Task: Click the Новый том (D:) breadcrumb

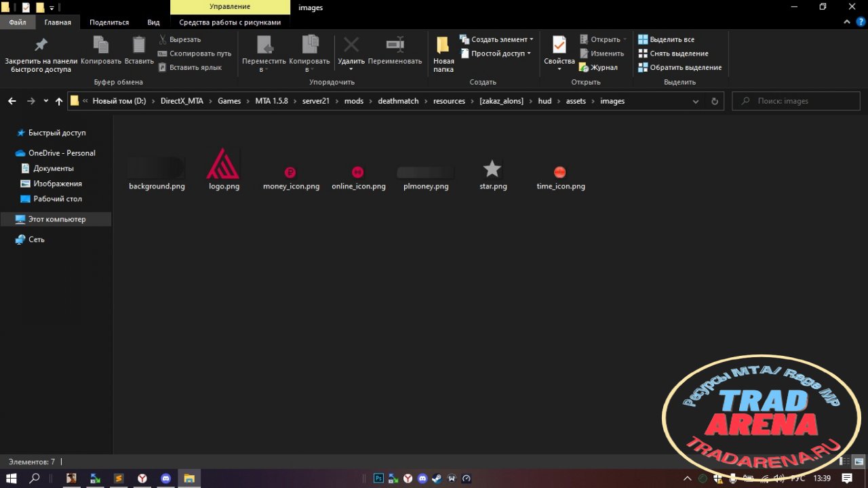Action: coord(119,101)
